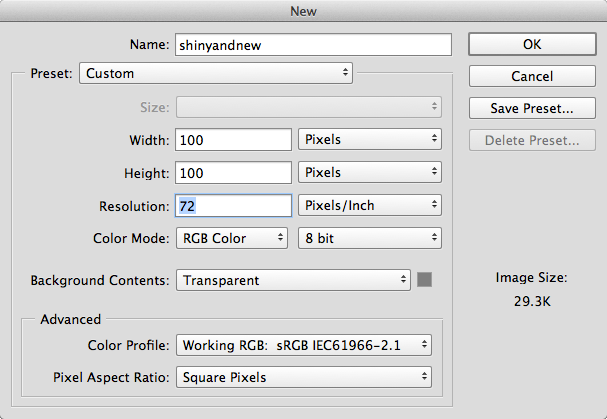The image size is (607, 419).
Task: Open the Height units dropdown
Action: click(x=370, y=172)
